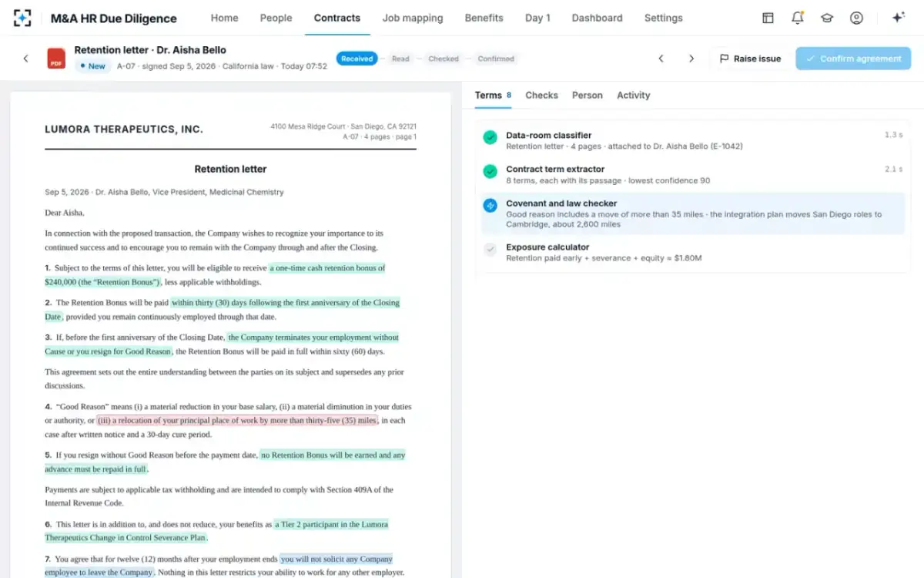This screenshot has height=578, width=924.
Task: Navigate to Day 1
Action: point(537,18)
